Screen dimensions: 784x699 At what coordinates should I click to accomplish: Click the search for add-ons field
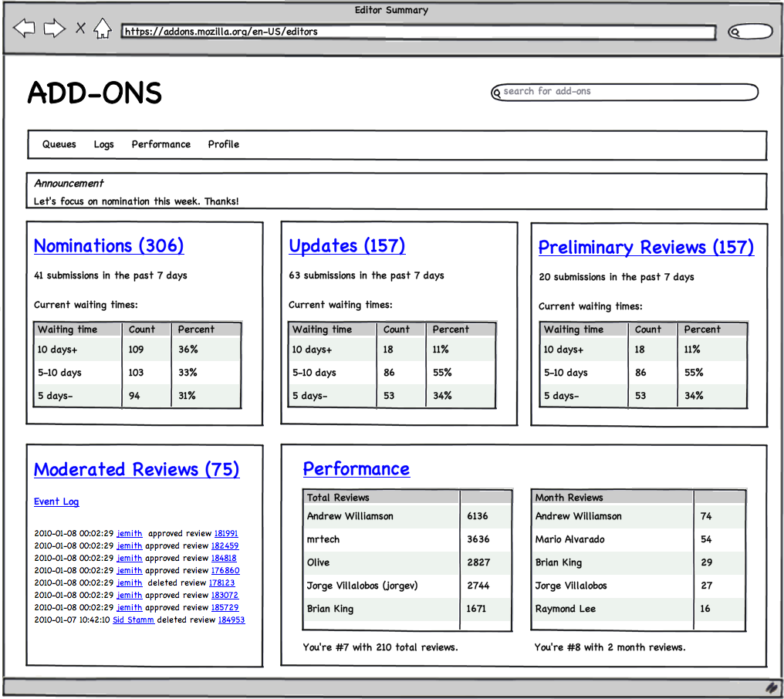[x=624, y=92]
